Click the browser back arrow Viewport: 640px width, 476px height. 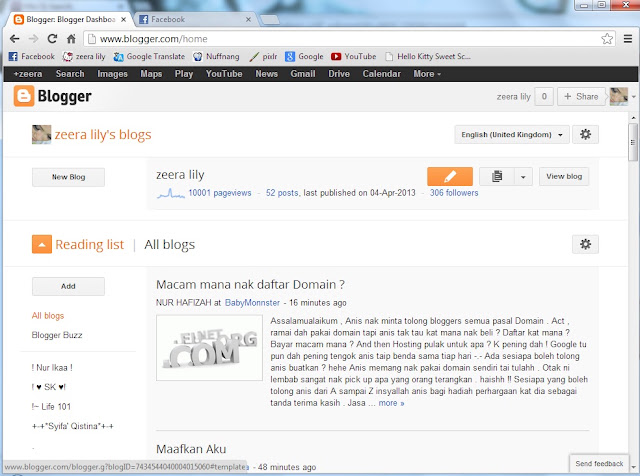click(x=15, y=39)
